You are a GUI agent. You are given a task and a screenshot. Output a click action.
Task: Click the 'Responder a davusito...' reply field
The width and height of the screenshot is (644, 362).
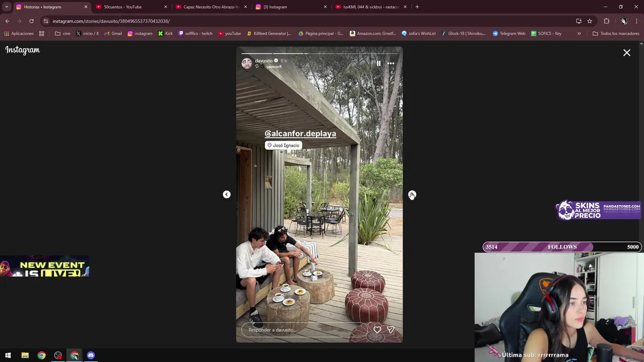[x=305, y=330]
